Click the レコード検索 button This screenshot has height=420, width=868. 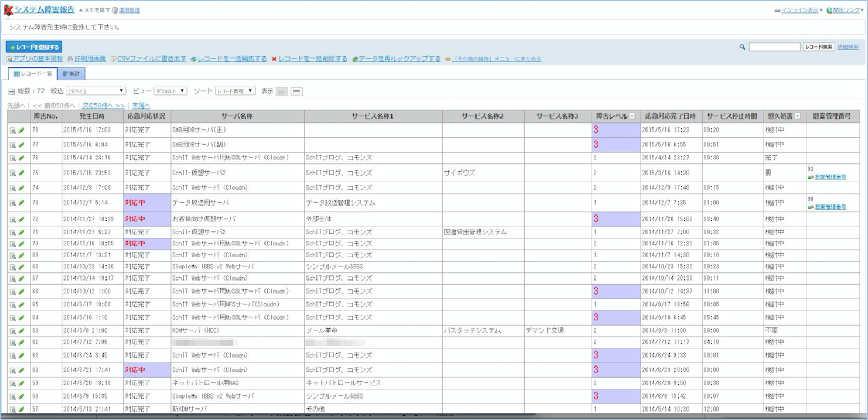coord(819,47)
